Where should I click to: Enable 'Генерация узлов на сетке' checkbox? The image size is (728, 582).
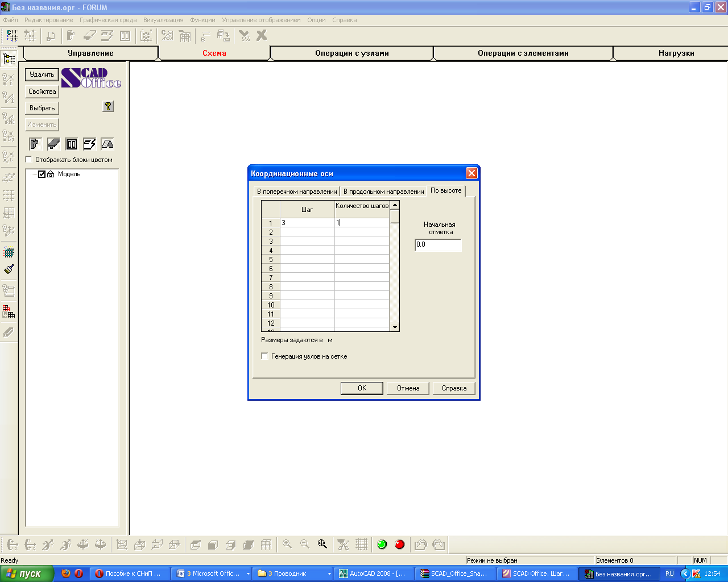[264, 356]
